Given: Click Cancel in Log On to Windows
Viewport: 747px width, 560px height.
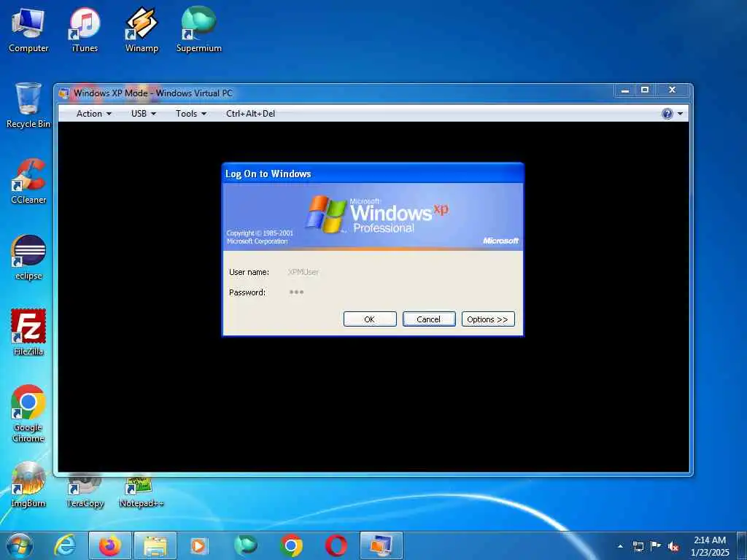Looking at the screenshot, I should pos(429,319).
